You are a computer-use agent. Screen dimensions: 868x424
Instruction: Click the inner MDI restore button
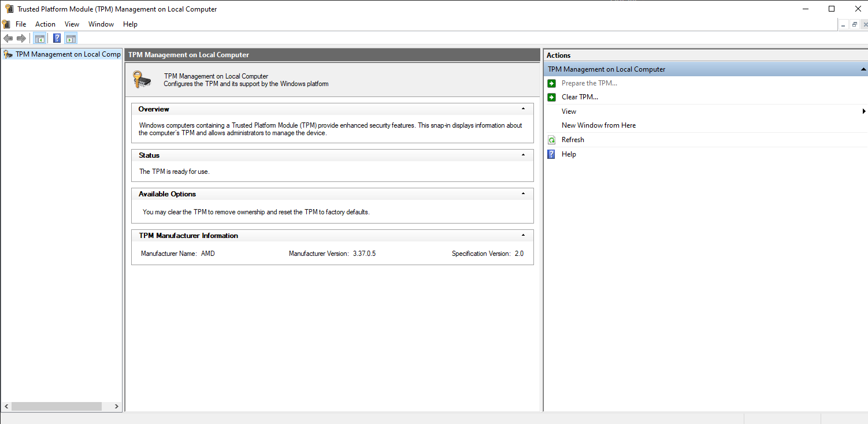[x=854, y=24]
